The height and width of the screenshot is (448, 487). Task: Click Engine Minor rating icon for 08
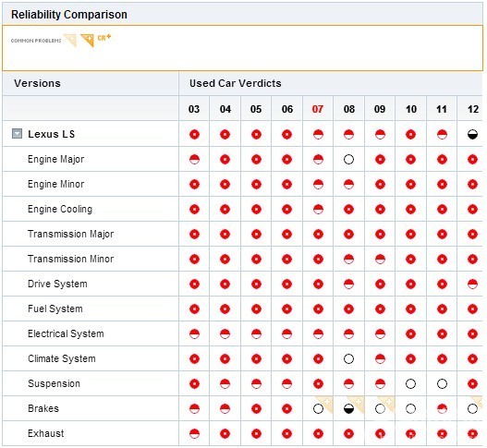tap(348, 185)
